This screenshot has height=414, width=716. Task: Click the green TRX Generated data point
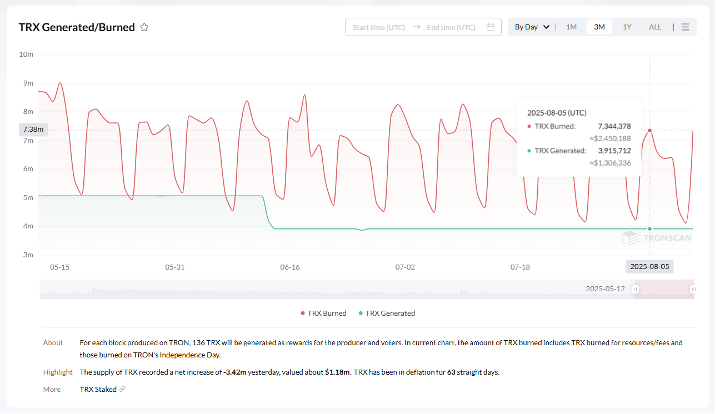pos(650,229)
